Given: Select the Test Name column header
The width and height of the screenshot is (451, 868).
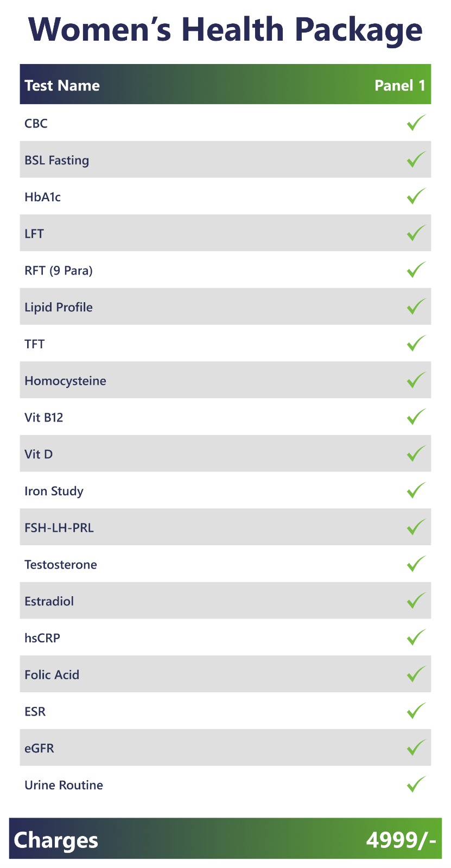Looking at the screenshot, I should click(x=62, y=86).
